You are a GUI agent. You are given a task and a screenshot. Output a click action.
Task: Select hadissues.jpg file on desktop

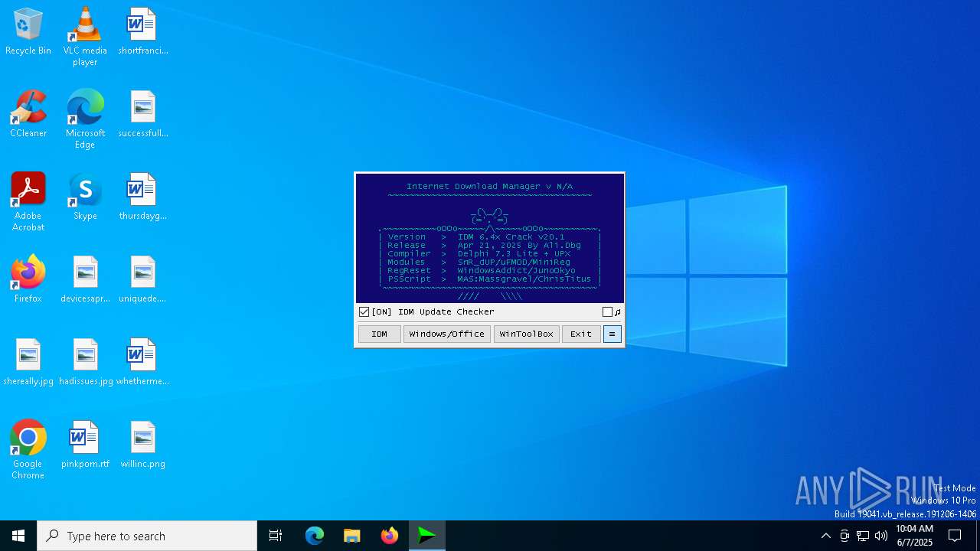(85, 362)
